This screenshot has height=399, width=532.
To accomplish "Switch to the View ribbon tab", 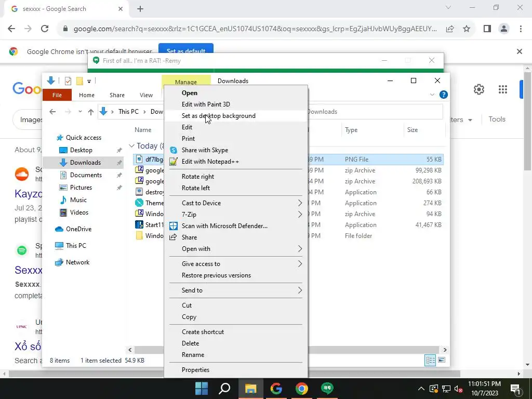I will point(146,95).
